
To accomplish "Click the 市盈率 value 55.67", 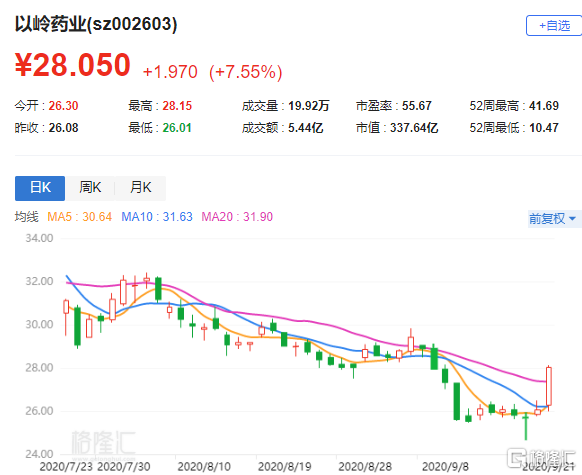I will pyautogui.click(x=416, y=106).
